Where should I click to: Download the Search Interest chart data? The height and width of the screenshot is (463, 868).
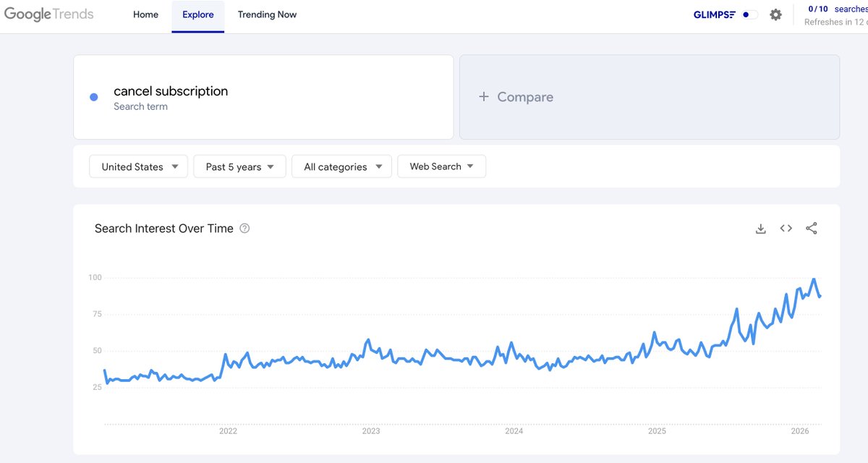tap(760, 229)
